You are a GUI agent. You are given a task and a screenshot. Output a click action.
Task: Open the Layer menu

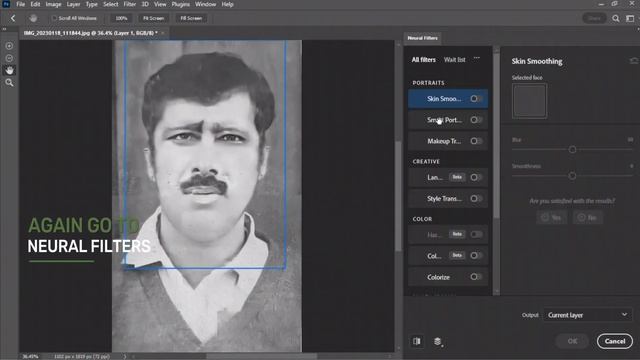pos(73,4)
